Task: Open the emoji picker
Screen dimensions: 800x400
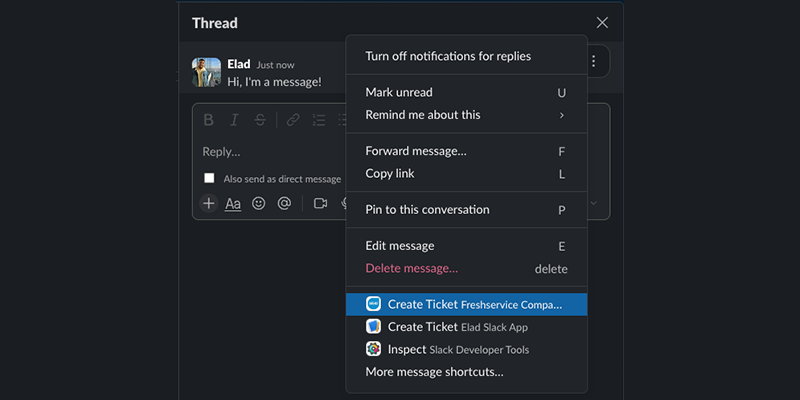Action: (x=259, y=204)
